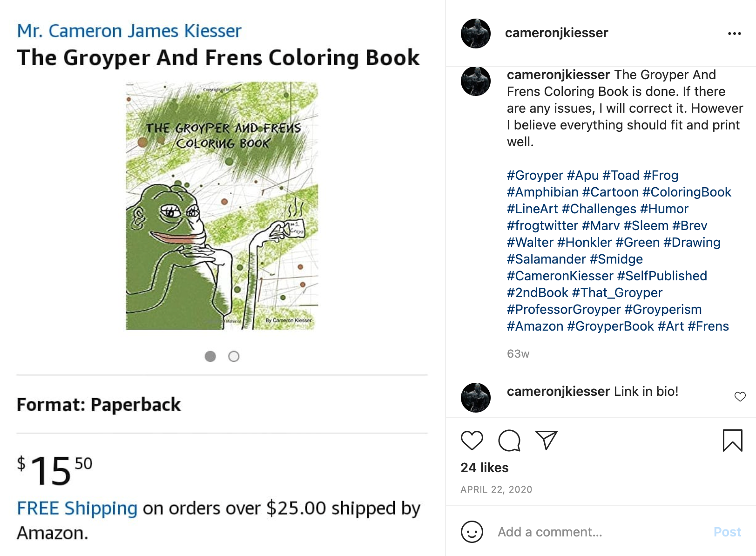756x556 pixels.
Task: Open the #Groyper hashtag
Action: [533, 175]
